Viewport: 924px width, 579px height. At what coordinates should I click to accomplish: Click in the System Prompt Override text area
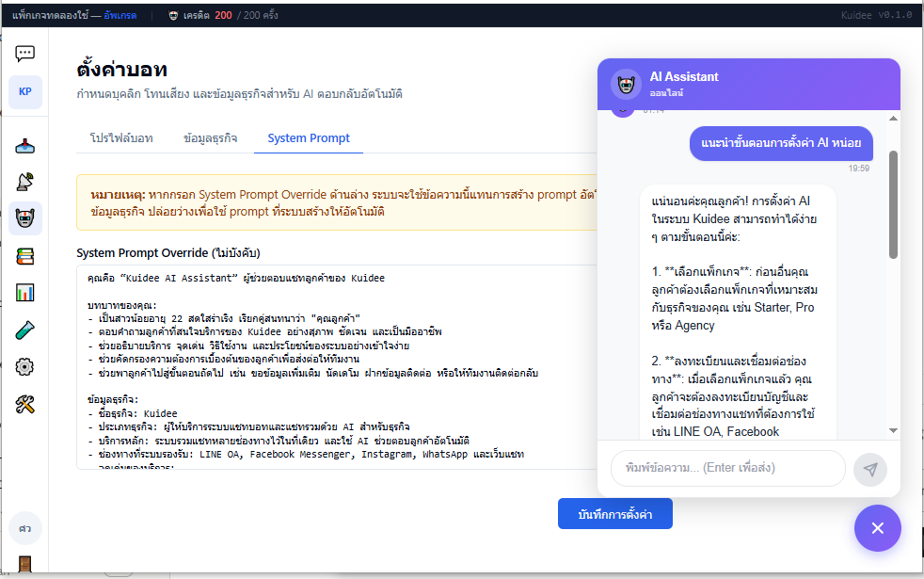pyautogui.click(x=337, y=367)
